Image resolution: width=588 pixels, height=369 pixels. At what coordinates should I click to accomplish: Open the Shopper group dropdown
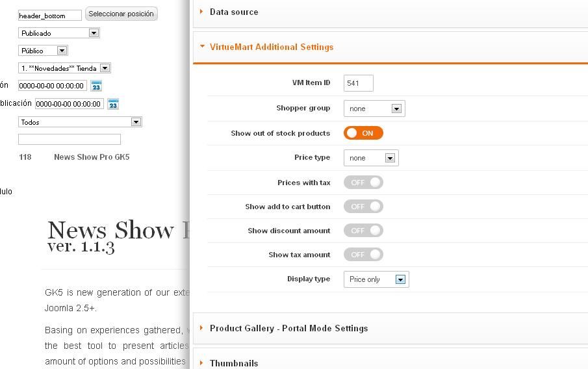click(374, 108)
